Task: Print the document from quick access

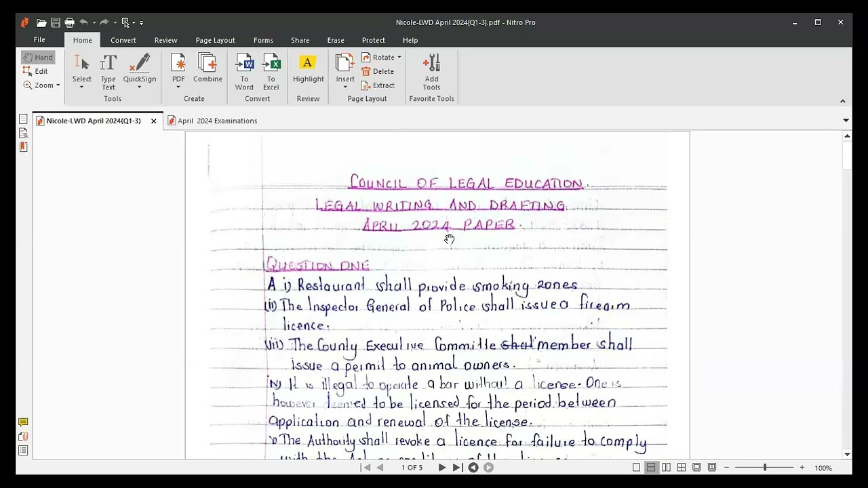Action: pos(69,22)
